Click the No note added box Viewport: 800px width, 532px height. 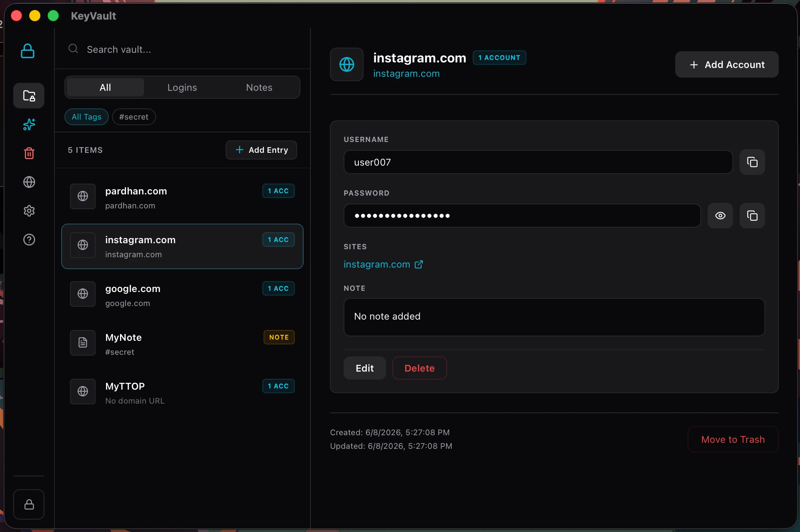pyautogui.click(x=554, y=317)
